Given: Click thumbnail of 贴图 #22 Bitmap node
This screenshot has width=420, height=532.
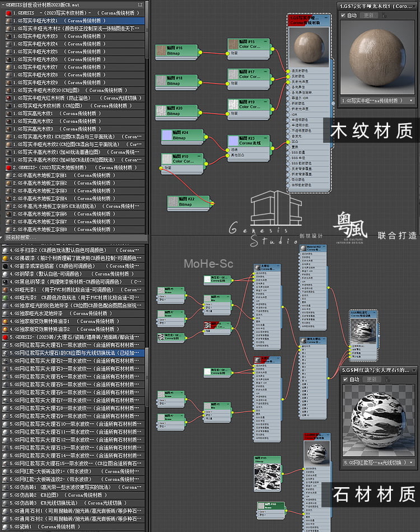Looking at the screenshot, I should coord(173,202).
